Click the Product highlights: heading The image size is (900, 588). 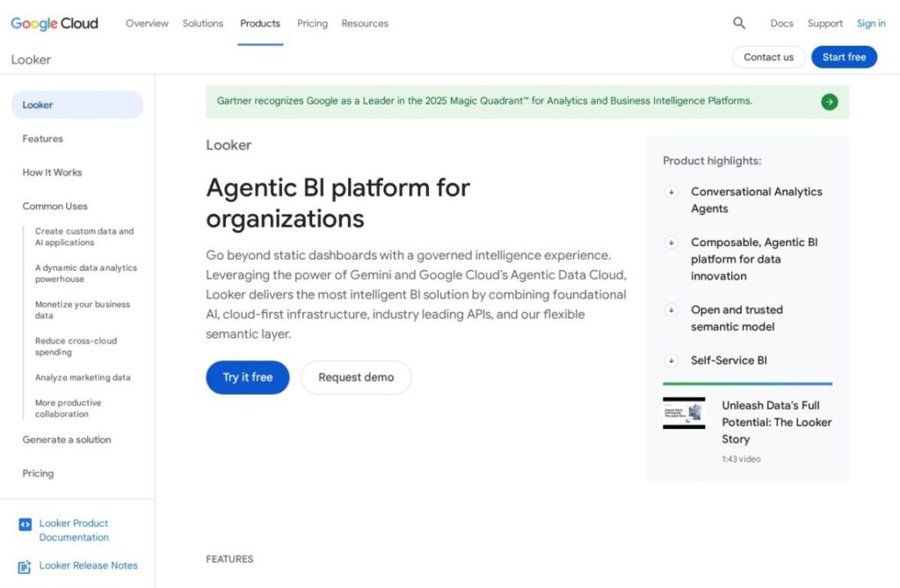tap(712, 161)
